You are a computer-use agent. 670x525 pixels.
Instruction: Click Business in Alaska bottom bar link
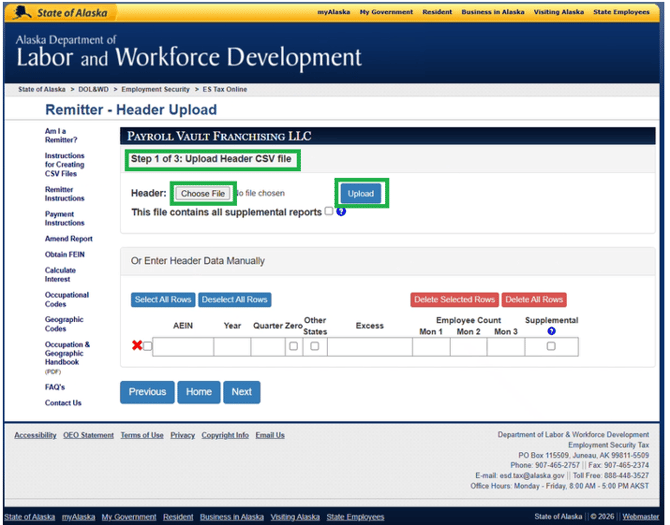(x=232, y=517)
